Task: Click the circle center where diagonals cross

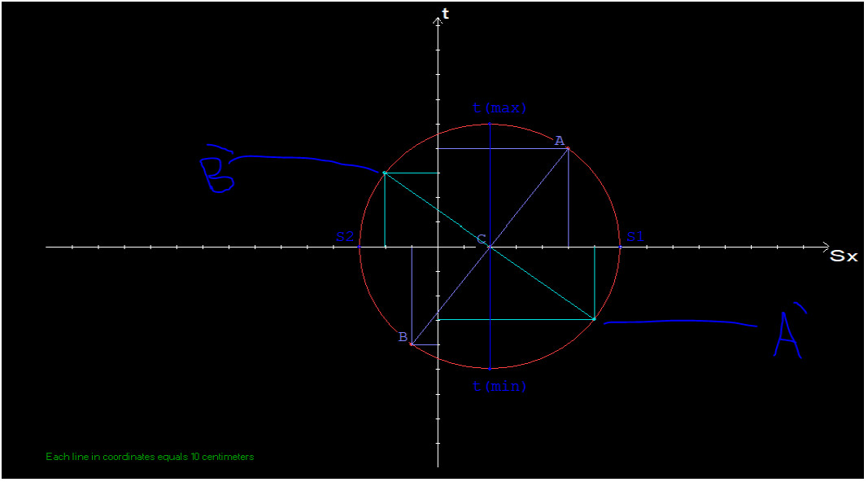Action: 490,247
